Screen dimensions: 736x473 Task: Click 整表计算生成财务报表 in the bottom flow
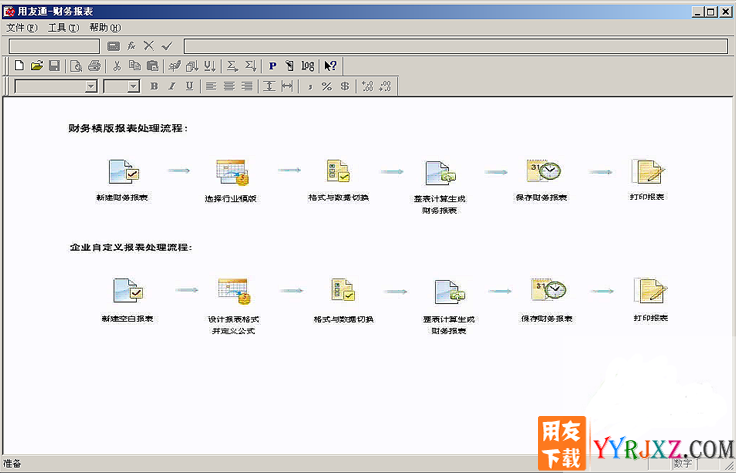click(x=449, y=307)
